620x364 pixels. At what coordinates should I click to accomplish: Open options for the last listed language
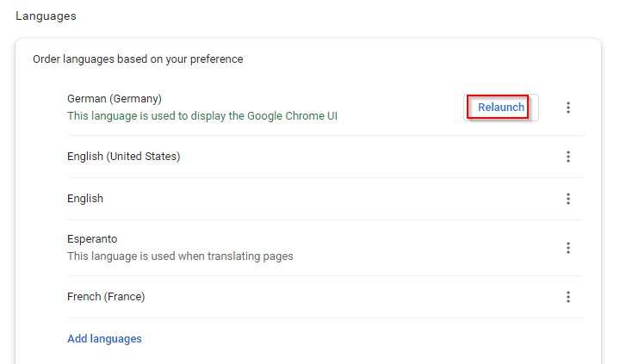click(568, 297)
